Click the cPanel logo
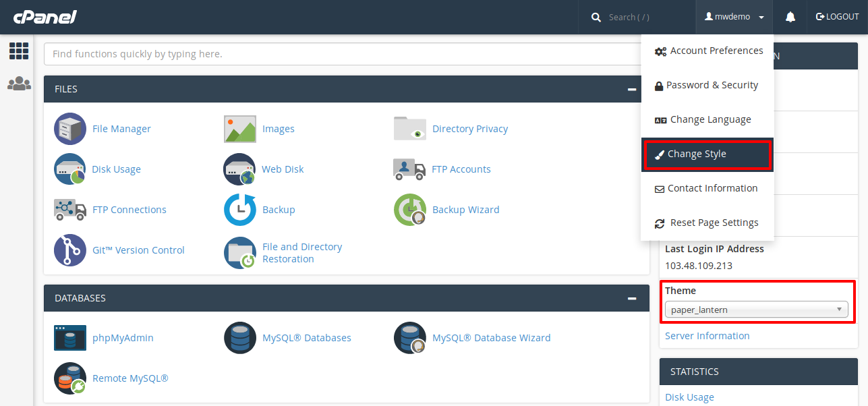The width and height of the screenshot is (868, 406). (x=47, y=17)
